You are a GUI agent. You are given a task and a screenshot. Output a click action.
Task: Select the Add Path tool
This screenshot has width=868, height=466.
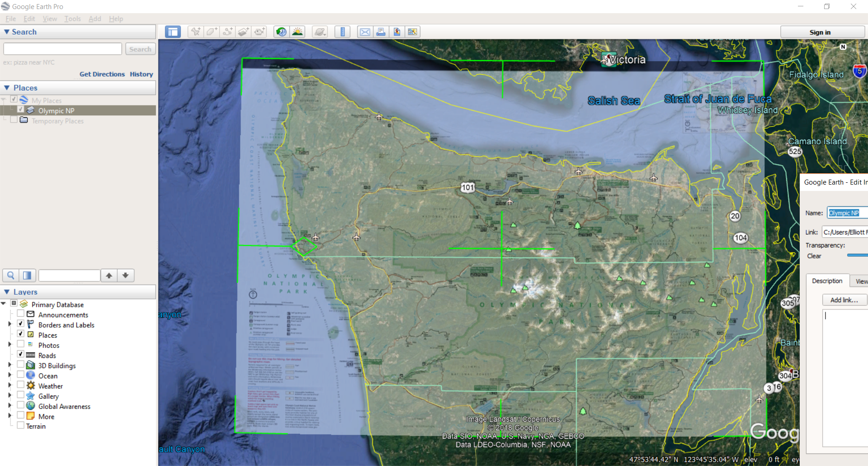tap(227, 32)
